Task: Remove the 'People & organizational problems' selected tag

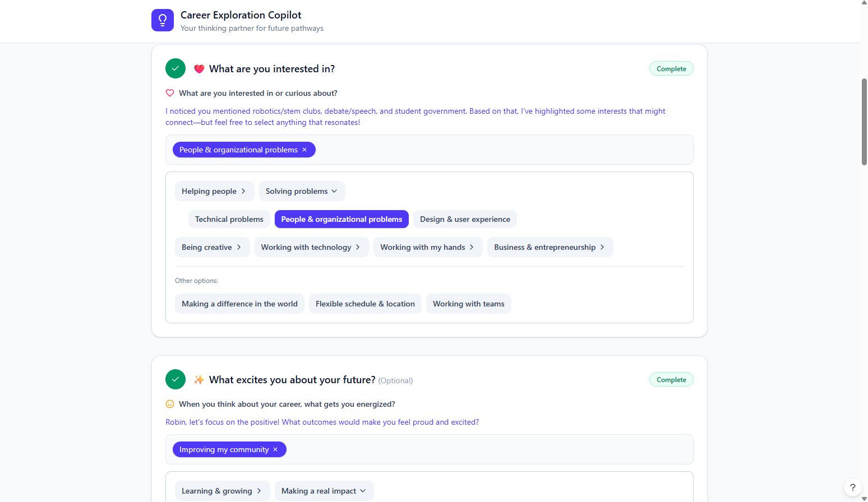Action: 304,150
